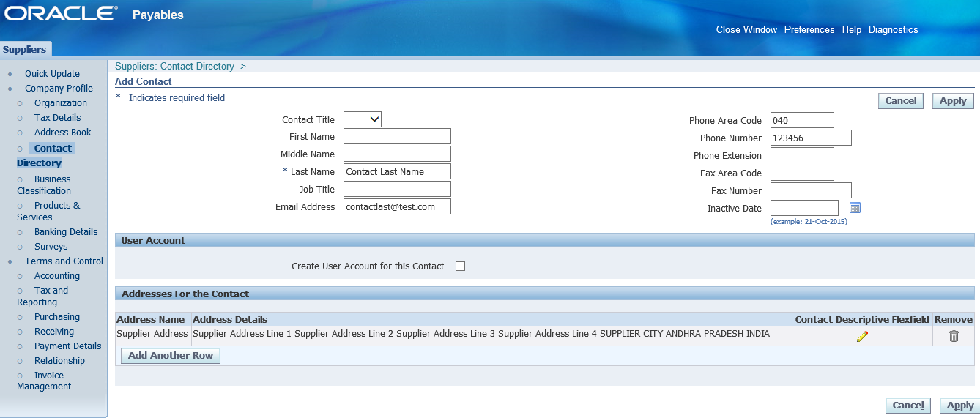Navigate to Tax Details page
Image resolution: width=980 pixels, height=418 pixels.
click(x=57, y=118)
